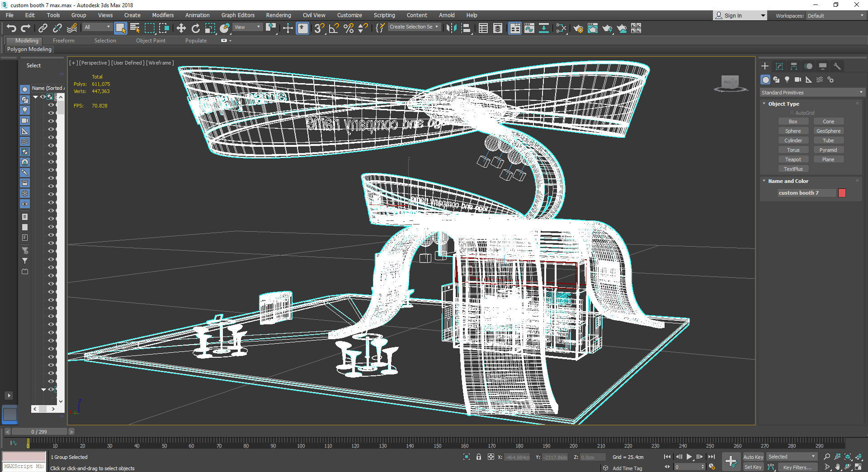
Task: Toggle Set Key mode
Action: pos(753,467)
